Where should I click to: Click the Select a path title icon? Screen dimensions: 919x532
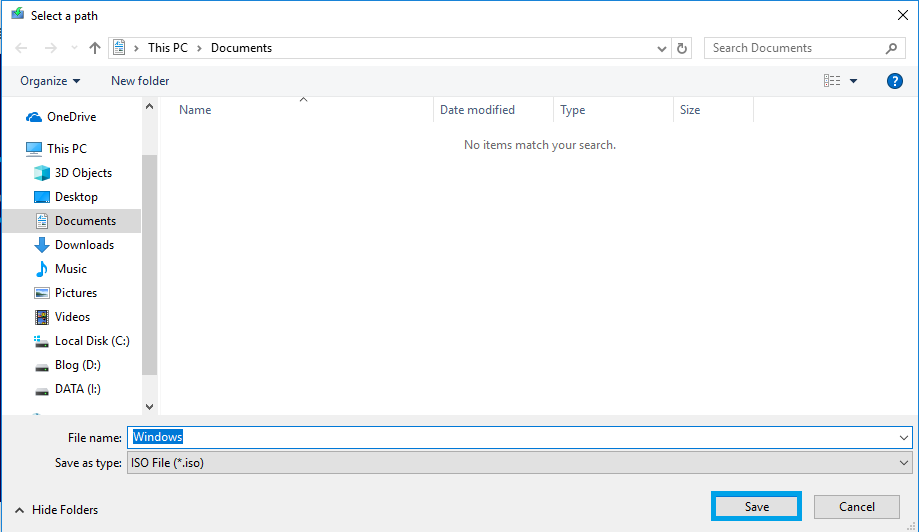(x=18, y=14)
